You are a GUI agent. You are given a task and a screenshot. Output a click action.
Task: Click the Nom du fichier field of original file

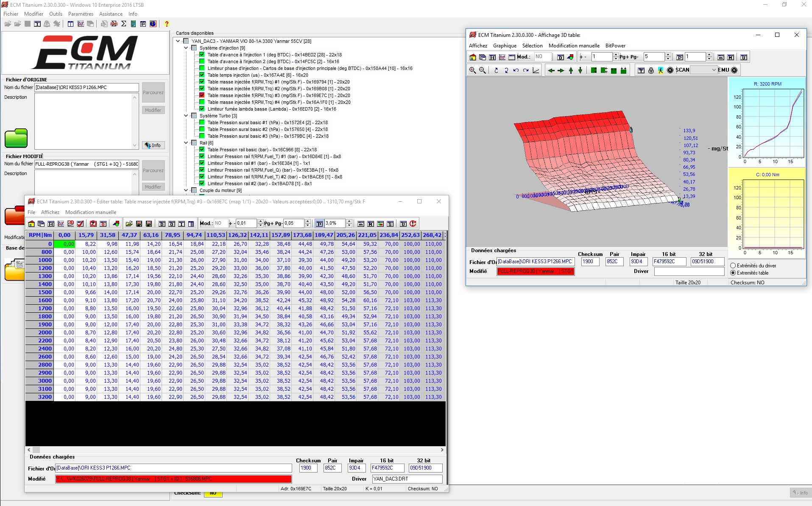87,87
